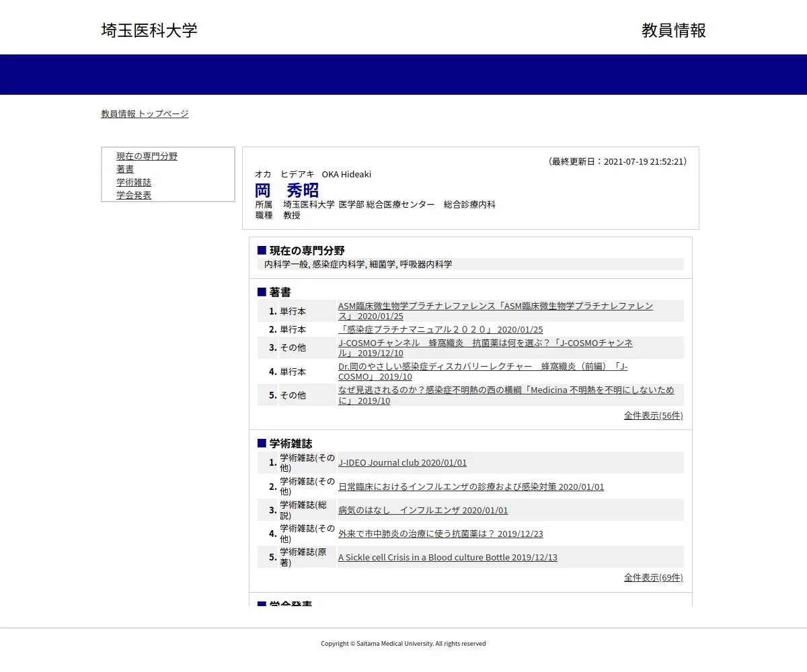Click the 職種 教授 line

pyautogui.click(x=278, y=215)
